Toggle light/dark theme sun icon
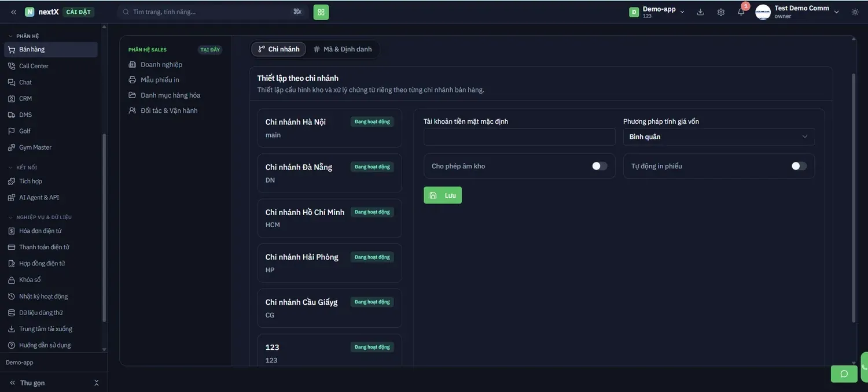The width and height of the screenshot is (868, 392). click(x=855, y=12)
